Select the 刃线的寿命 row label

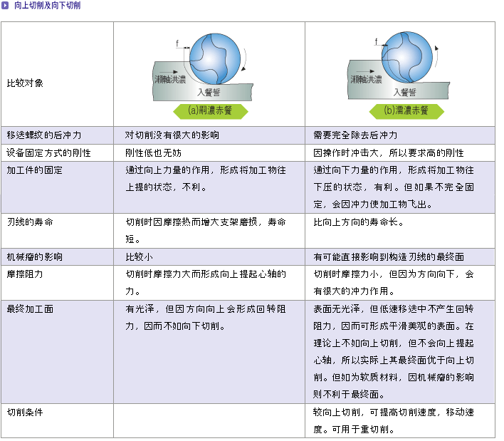[30, 222]
